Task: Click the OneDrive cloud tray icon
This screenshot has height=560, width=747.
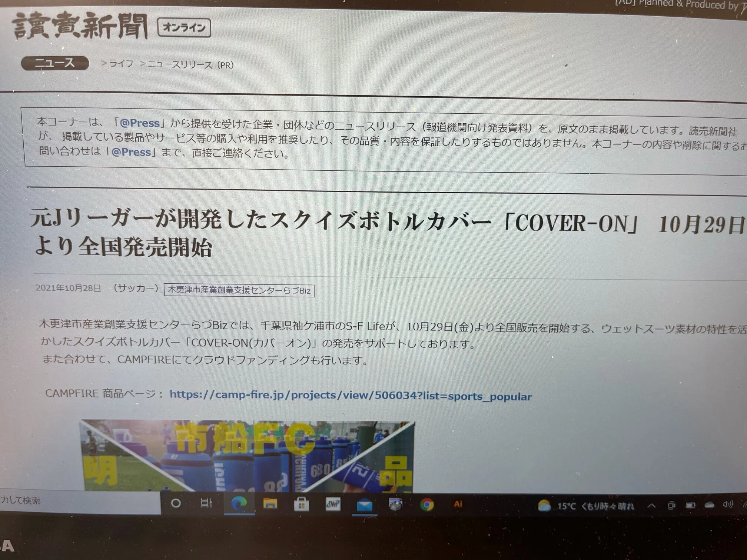Action: (709, 505)
